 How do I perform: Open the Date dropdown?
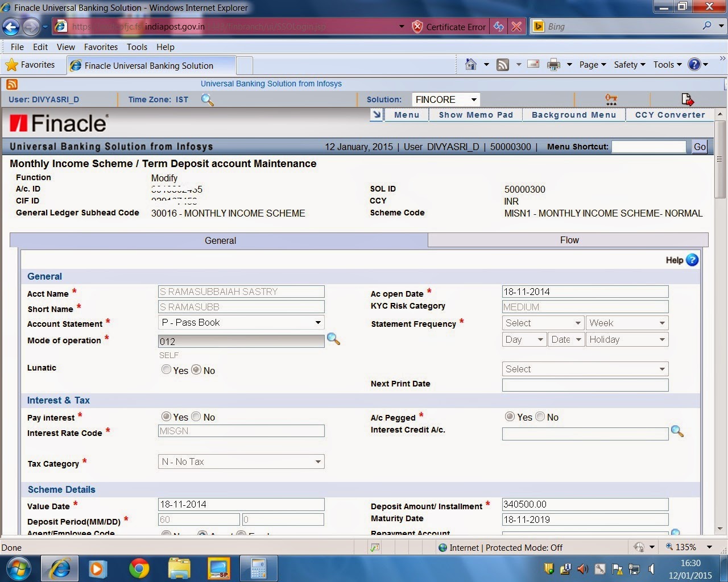(x=566, y=339)
